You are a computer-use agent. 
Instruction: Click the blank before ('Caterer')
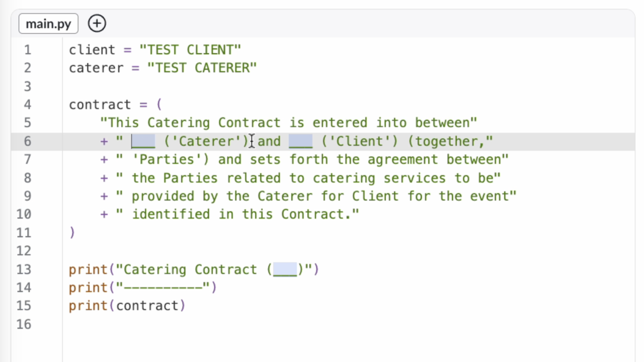(x=143, y=141)
